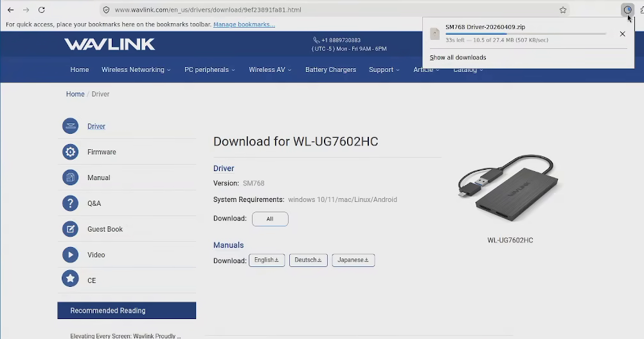Open the Home navigation item

(79, 70)
